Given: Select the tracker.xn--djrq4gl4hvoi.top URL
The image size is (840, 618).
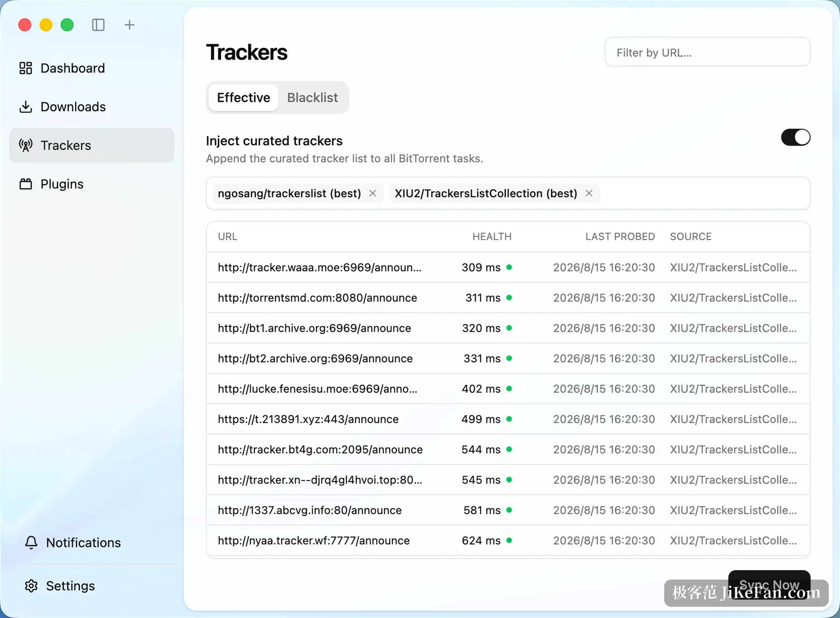Looking at the screenshot, I should tap(320, 480).
